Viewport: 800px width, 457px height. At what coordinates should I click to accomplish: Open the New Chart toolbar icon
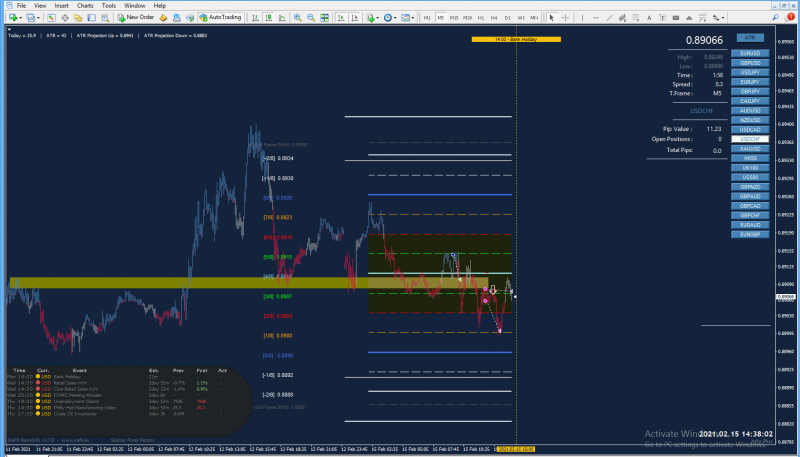(x=13, y=17)
